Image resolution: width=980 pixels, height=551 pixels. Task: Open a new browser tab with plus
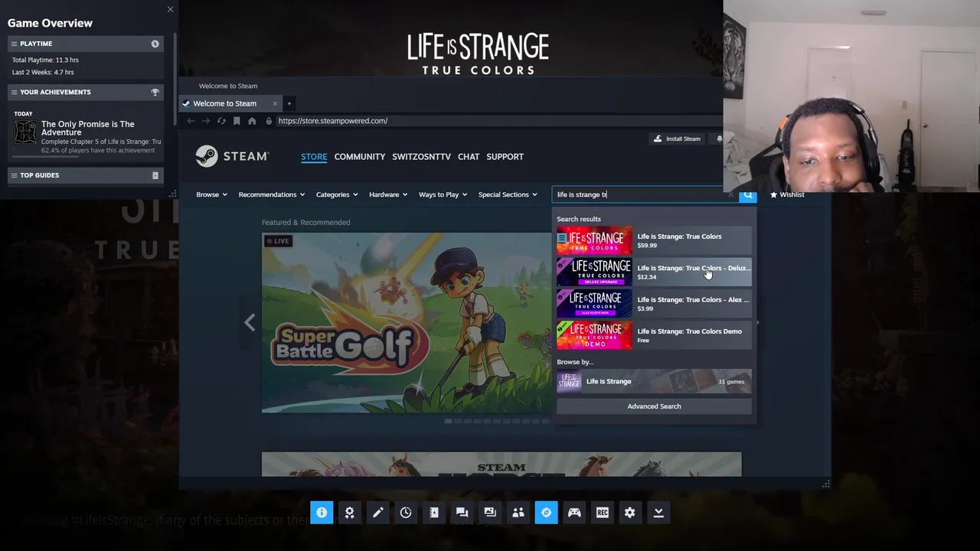tap(289, 103)
